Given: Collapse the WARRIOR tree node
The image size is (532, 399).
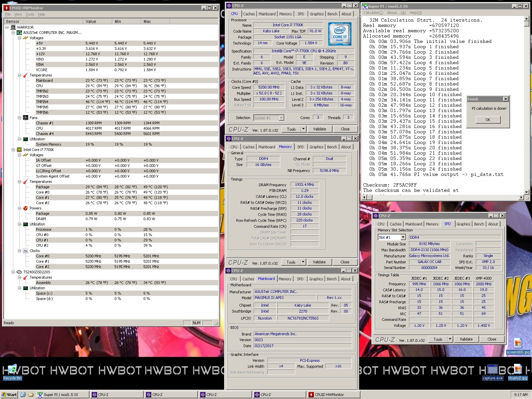Looking at the screenshot, I should click(x=7, y=27).
